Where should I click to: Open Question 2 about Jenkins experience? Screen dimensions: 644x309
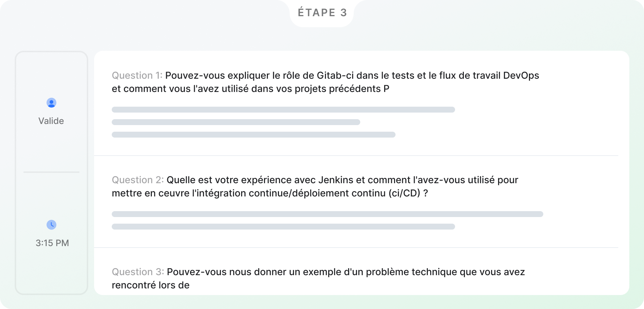(315, 187)
